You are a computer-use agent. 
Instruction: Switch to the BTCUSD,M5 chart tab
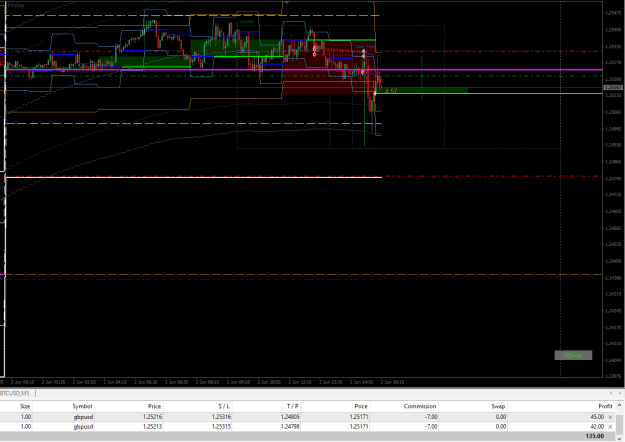[x=15, y=393]
